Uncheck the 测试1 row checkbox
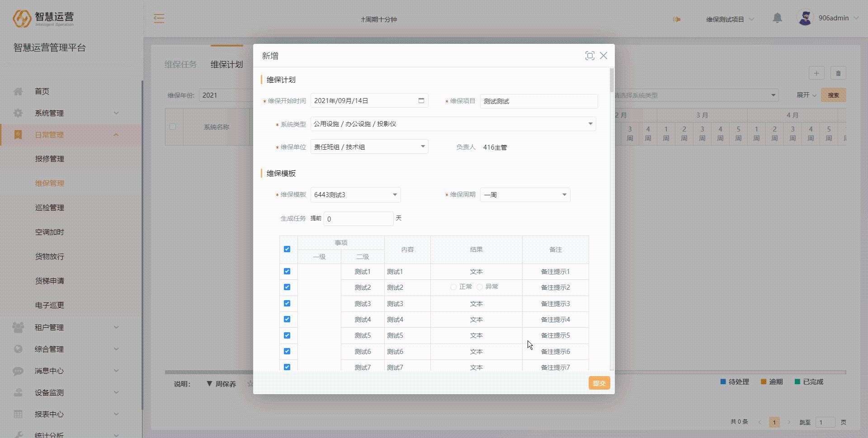The image size is (868, 438). 287,271
